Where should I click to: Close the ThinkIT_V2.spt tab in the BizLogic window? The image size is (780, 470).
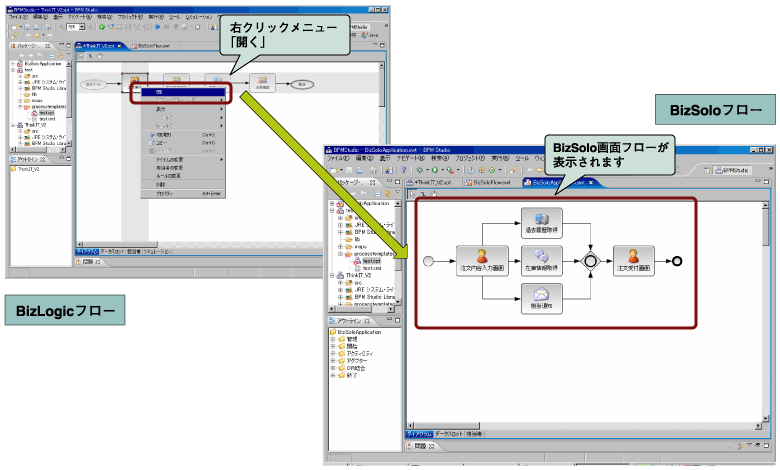point(119,46)
